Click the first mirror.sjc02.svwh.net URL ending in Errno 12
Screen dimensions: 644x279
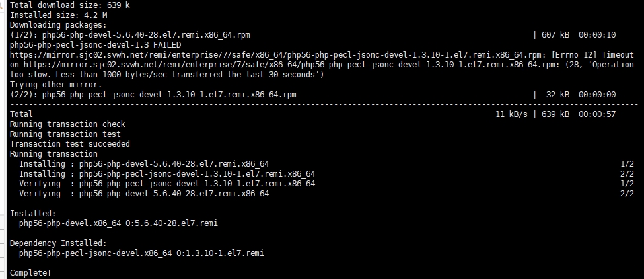(x=275, y=55)
